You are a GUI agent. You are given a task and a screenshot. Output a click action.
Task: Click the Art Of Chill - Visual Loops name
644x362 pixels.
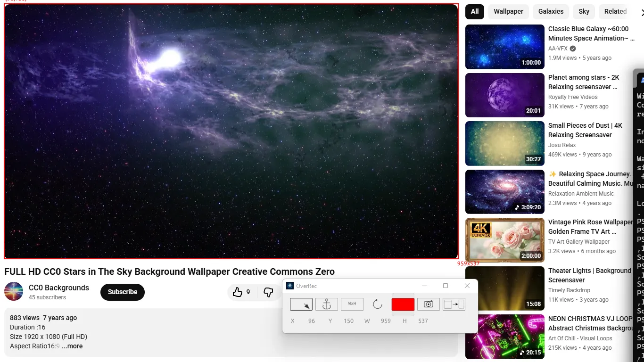[580, 338]
